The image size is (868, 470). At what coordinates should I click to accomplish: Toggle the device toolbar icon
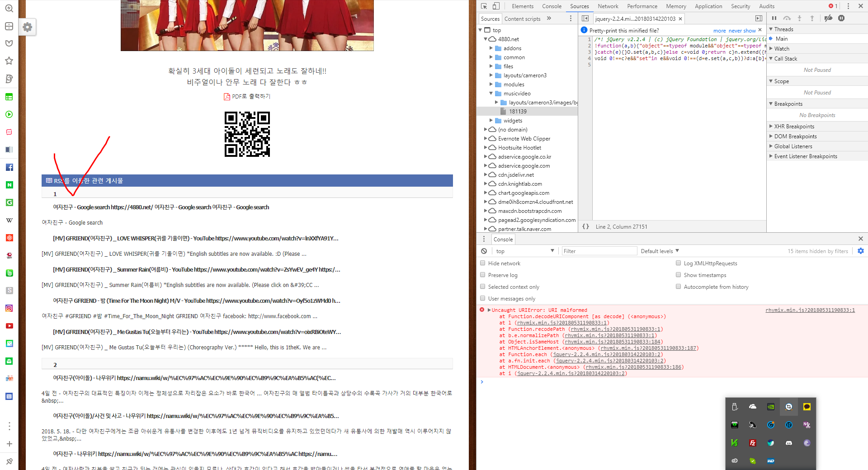coord(496,6)
